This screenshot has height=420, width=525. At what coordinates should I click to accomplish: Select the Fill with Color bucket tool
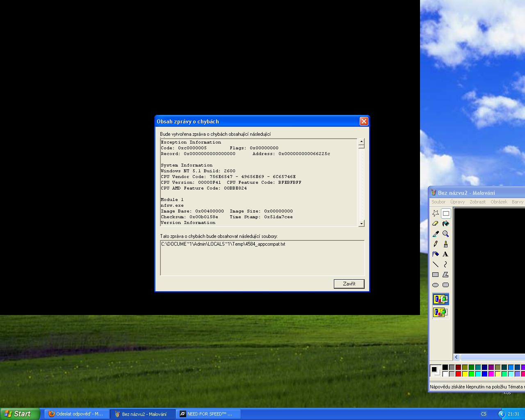(445, 224)
